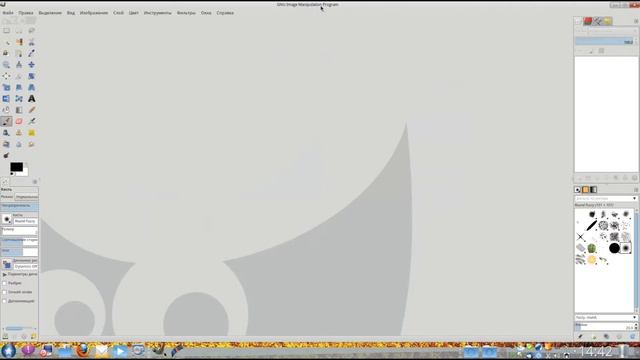Viewport: 640px width, 360px height.
Task: Open the Файл menu
Action: pos(8,13)
